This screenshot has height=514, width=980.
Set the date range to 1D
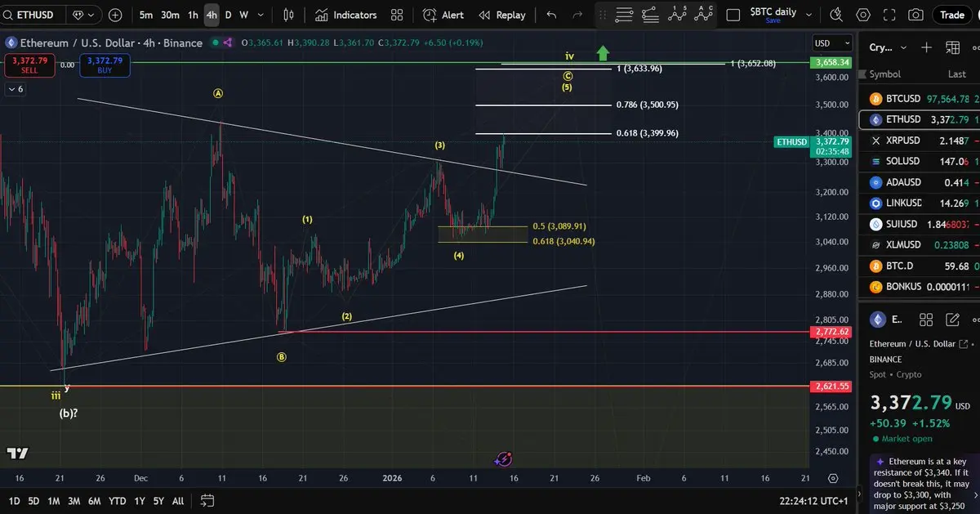tap(14, 500)
